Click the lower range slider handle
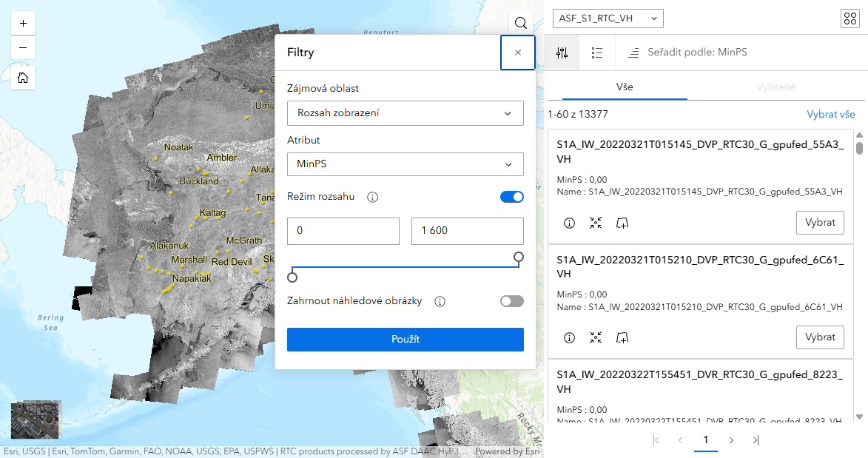 [292, 277]
